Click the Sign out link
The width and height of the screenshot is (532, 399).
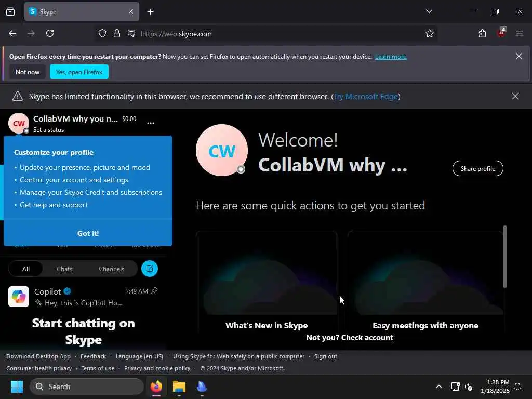(x=325, y=356)
